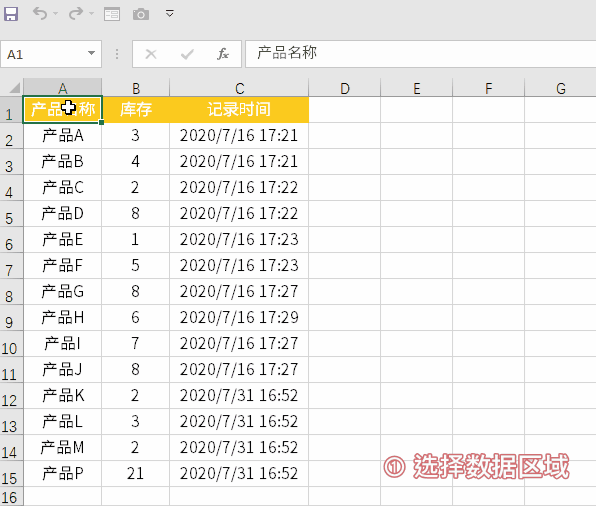Select column B header
This screenshot has height=506, width=596.
coord(136,88)
